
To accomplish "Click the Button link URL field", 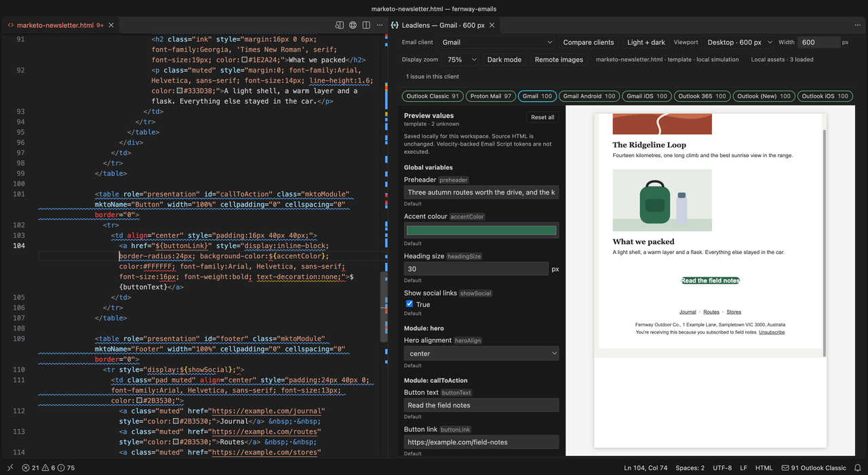I will point(481,442).
